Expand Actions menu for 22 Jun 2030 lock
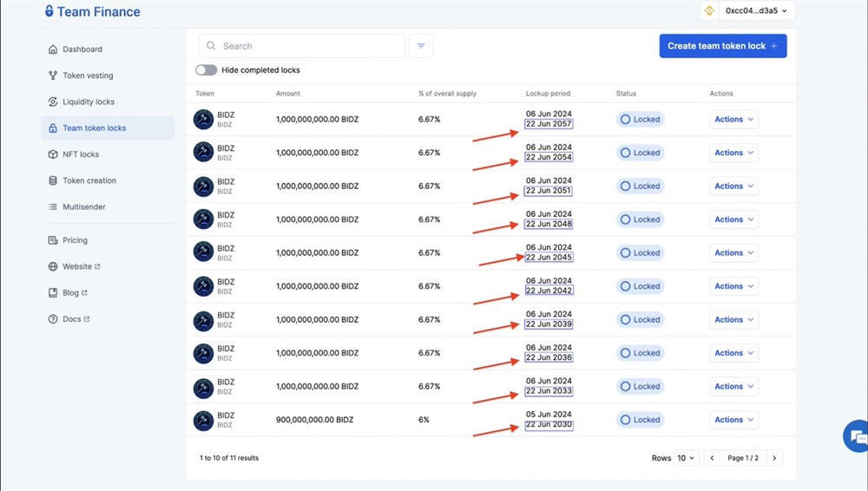This screenshot has height=491, width=868. click(x=733, y=420)
